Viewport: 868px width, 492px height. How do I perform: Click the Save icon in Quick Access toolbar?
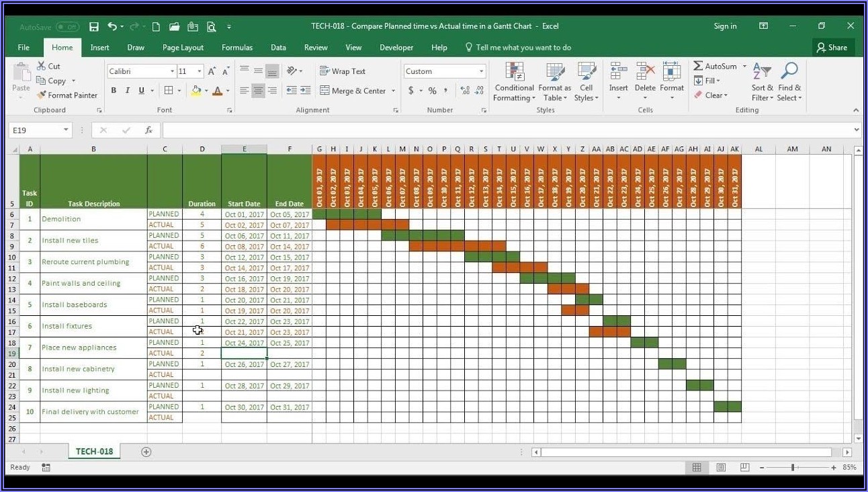[94, 27]
